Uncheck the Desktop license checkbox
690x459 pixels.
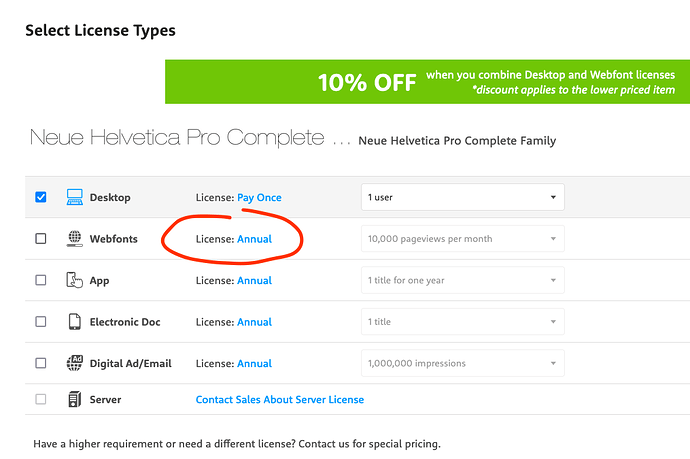[x=40, y=197]
